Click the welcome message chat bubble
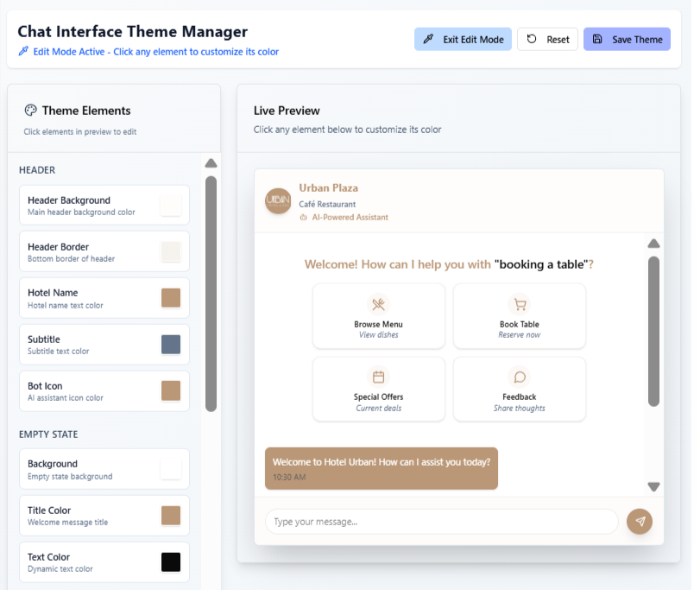 (381, 467)
